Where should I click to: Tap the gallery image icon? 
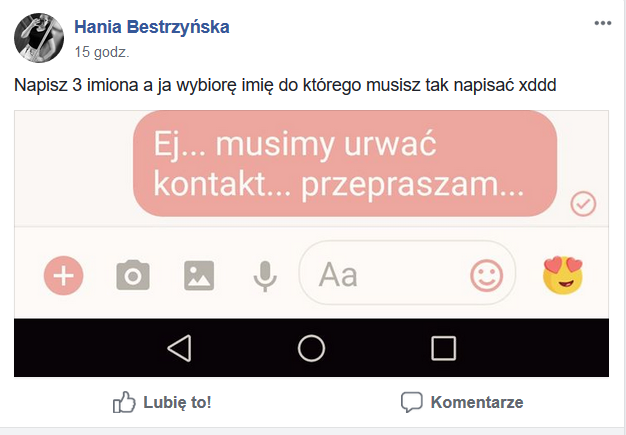point(199,275)
